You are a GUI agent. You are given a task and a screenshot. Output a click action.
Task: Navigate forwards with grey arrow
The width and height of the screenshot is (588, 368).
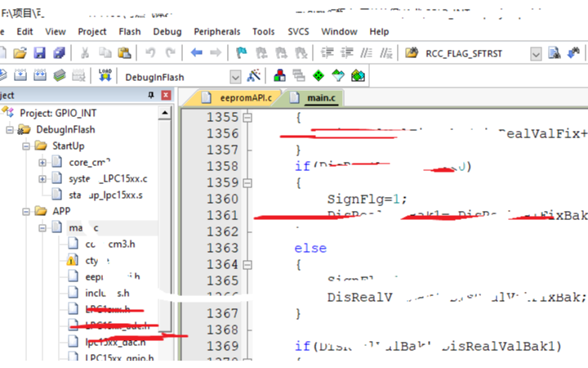216,53
